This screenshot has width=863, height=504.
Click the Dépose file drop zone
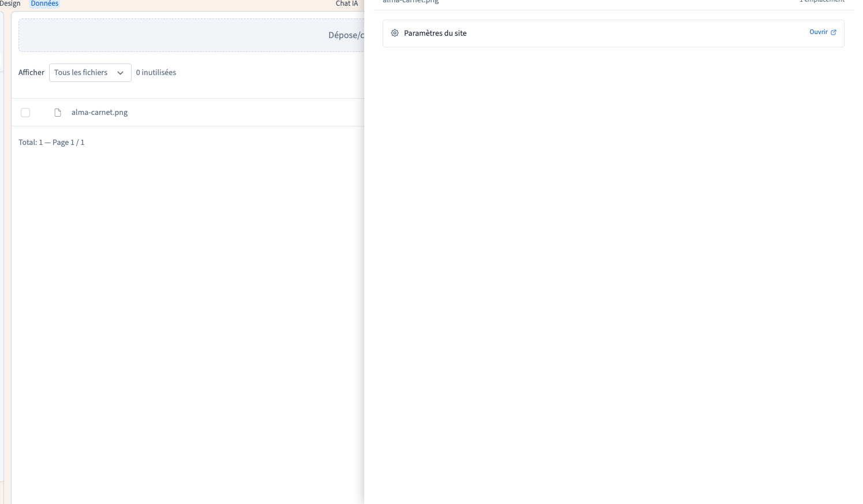[191, 35]
